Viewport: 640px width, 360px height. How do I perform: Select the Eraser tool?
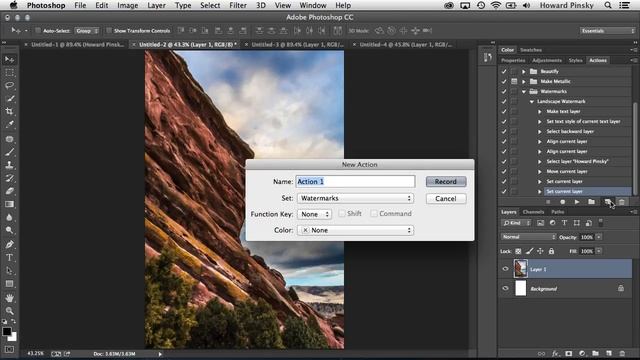pyautogui.click(x=9, y=191)
